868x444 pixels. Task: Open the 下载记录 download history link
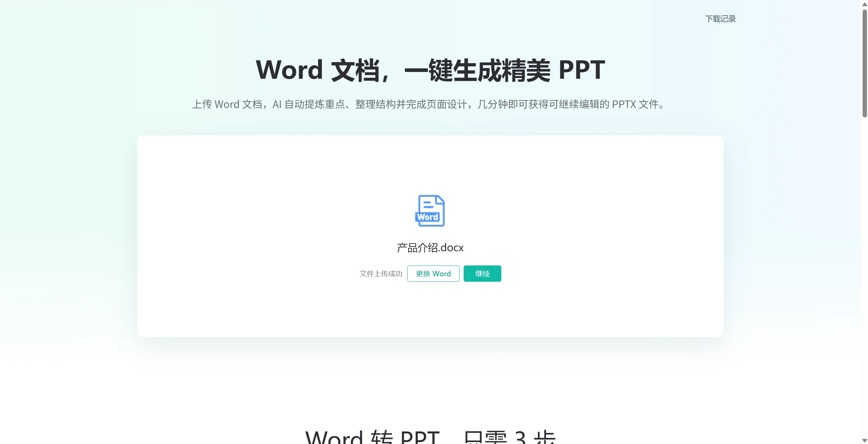point(720,19)
